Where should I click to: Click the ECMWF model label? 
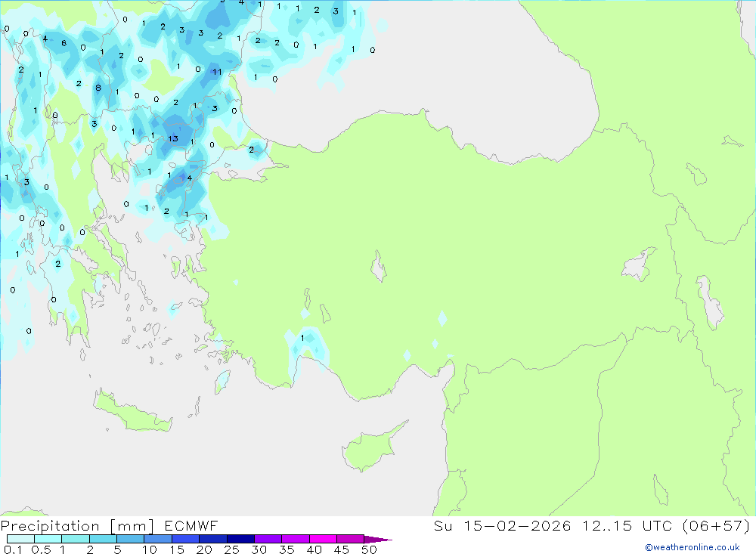(191, 525)
